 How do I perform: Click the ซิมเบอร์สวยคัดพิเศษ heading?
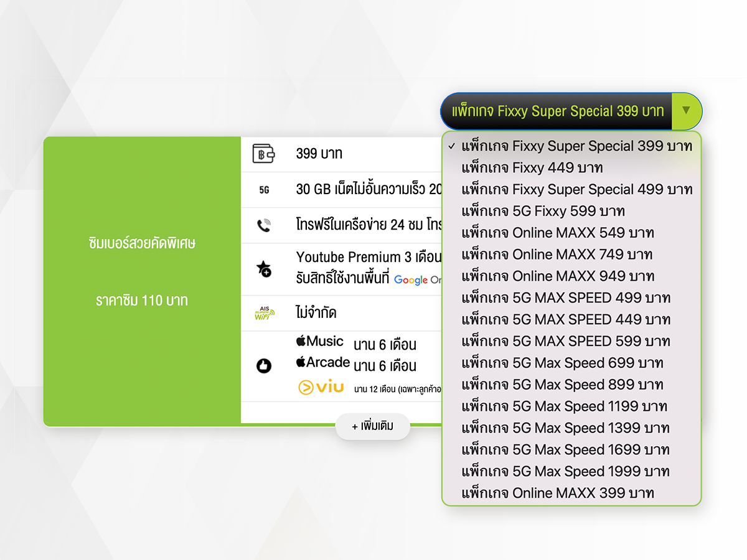coord(142,243)
